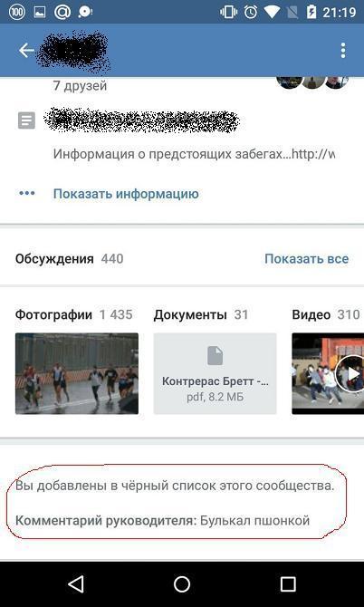Tap the alarm clock status icon
Screen dimensions: 364x607
pos(251,12)
